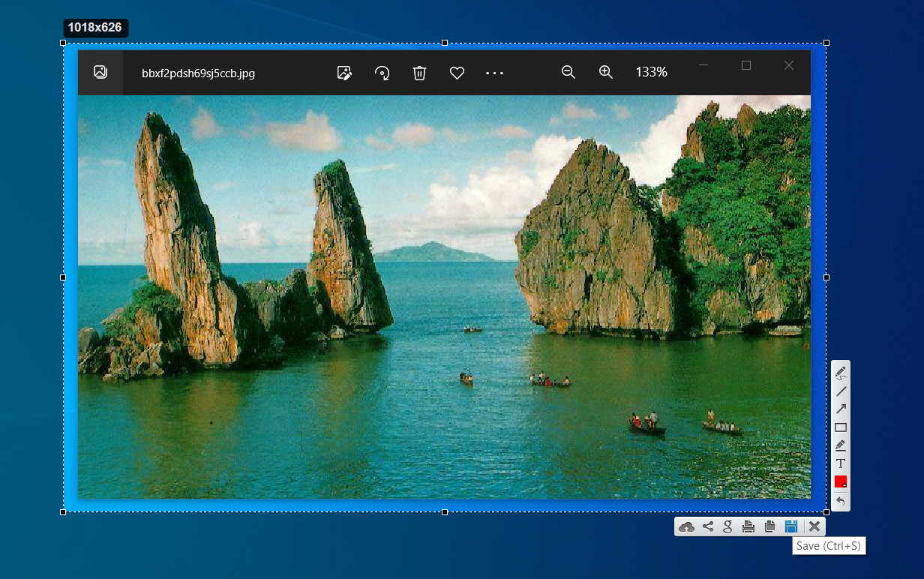Undo the last annotation
The image size is (924, 579).
(x=841, y=499)
